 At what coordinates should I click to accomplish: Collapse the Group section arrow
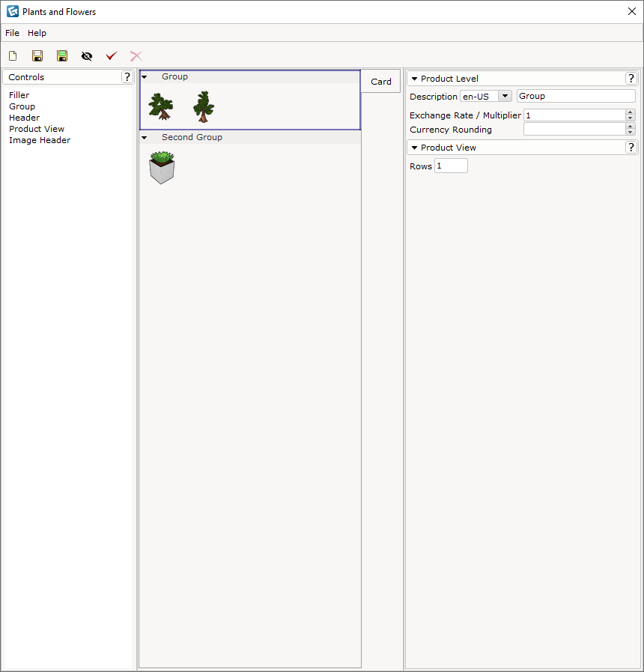click(x=145, y=77)
